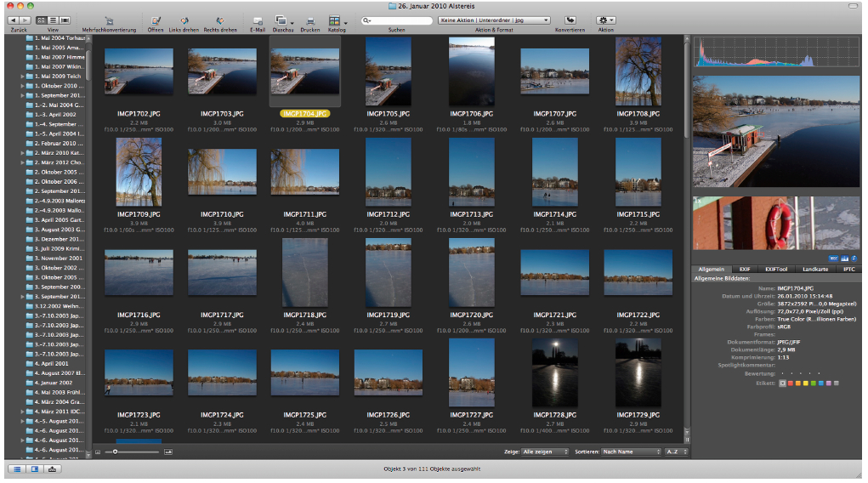868x483 pixels.
Task: Click the E-Mail toolbar icon
Action: [258, 20]
